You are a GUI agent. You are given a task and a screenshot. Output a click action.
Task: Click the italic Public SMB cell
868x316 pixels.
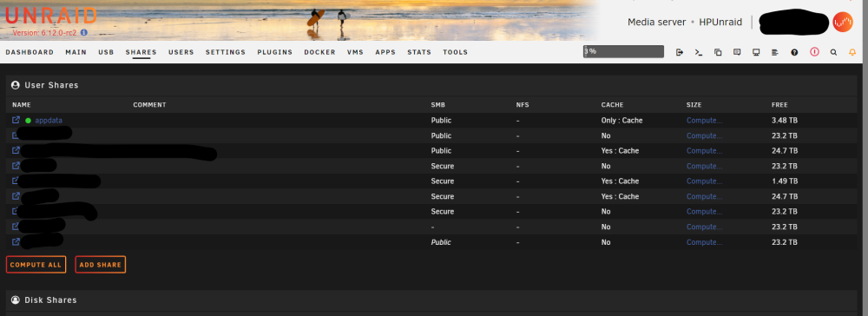[441, 242]
